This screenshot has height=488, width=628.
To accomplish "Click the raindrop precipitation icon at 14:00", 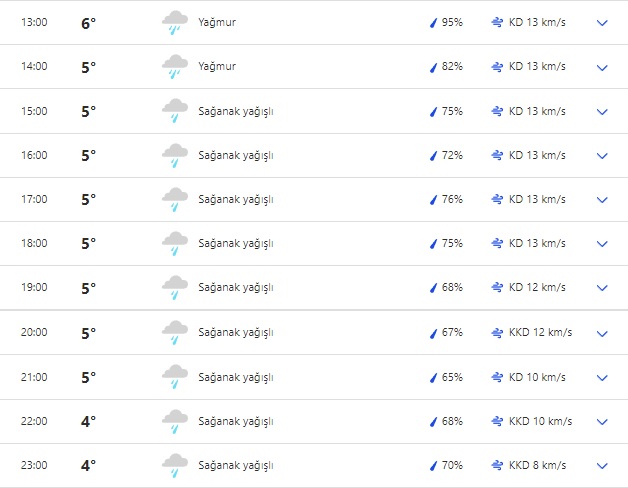I will point(434,67).
